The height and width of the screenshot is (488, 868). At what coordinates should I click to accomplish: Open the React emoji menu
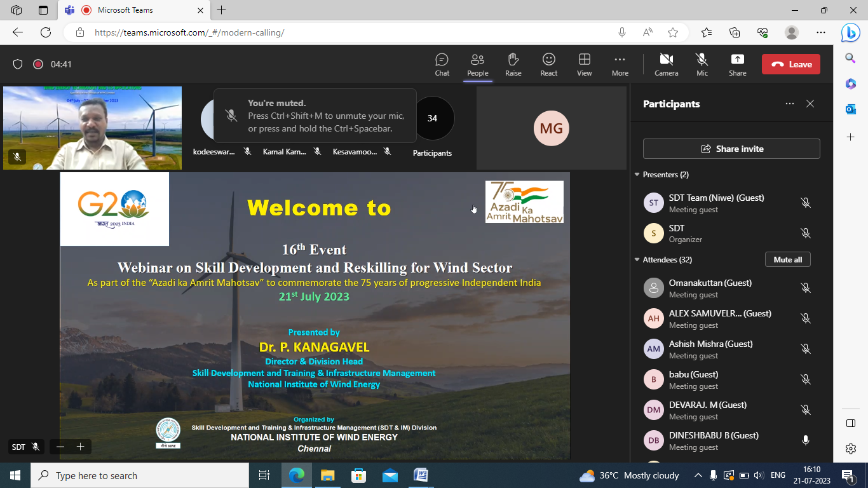(x=549, y=64)
